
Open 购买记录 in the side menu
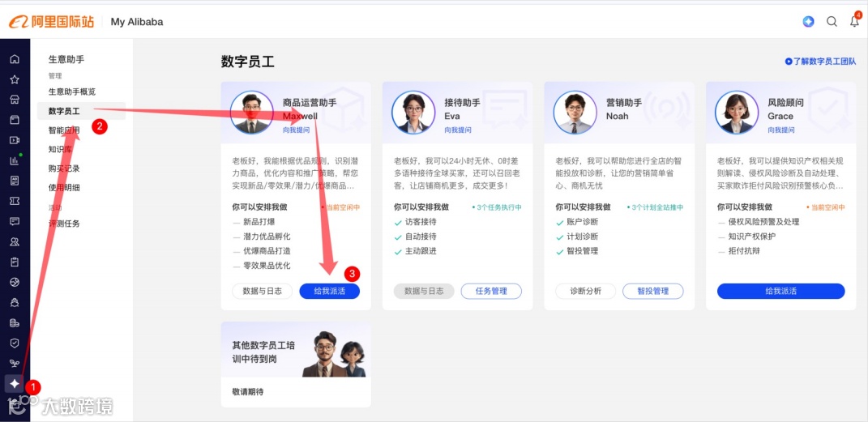(x=64, y=168)
